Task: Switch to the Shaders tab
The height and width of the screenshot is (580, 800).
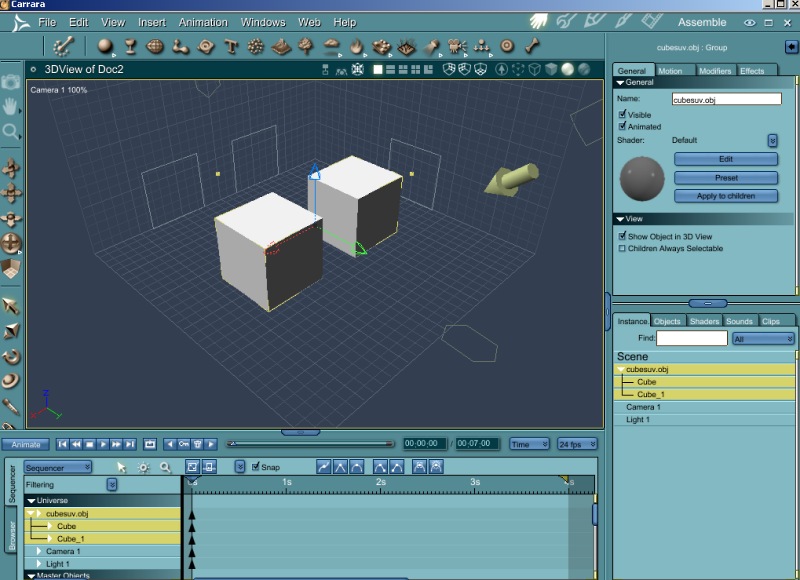Action: pos(704,321)
